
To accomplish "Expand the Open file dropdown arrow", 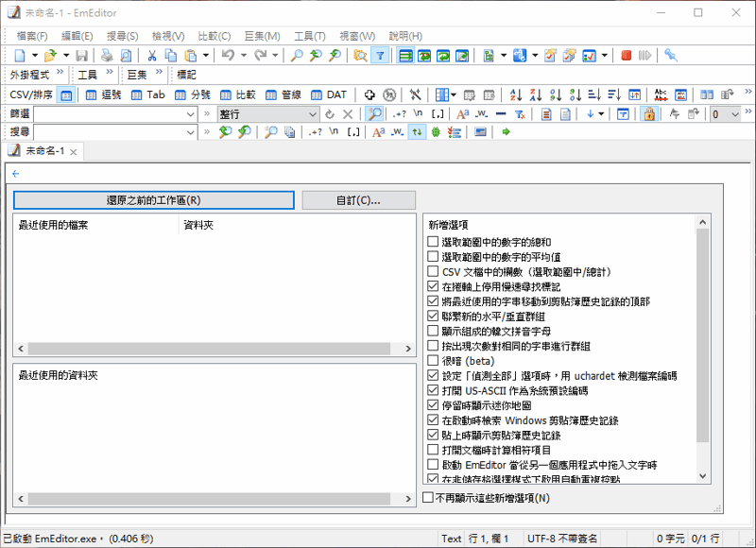I will pyautogui.click(x=66, y=56).
